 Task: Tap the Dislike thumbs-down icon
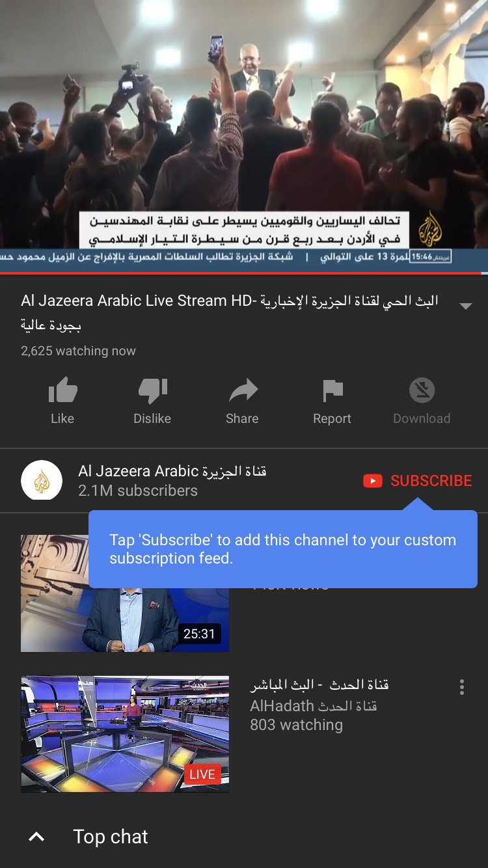153,391
